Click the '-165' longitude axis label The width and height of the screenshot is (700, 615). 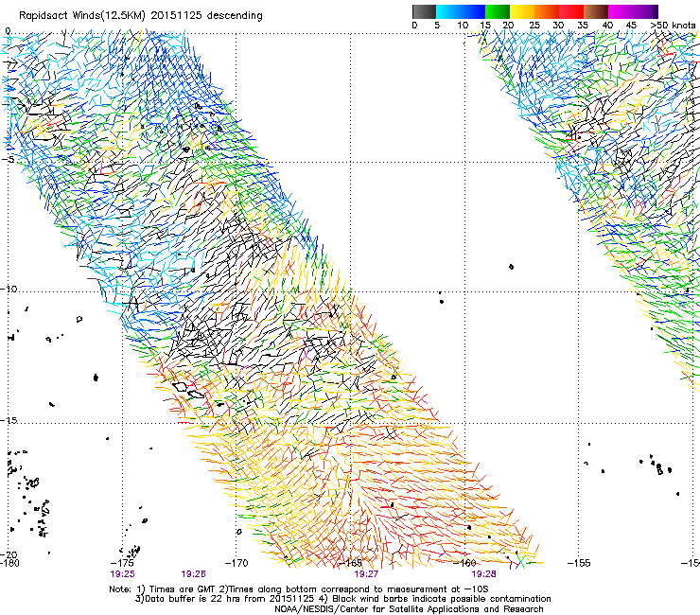(x=351, y=563)
